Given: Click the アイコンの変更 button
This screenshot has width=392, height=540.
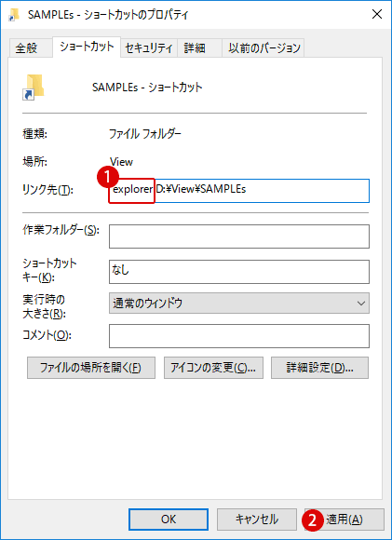Looking at the screenshot, I should click(x=213, y=368).
